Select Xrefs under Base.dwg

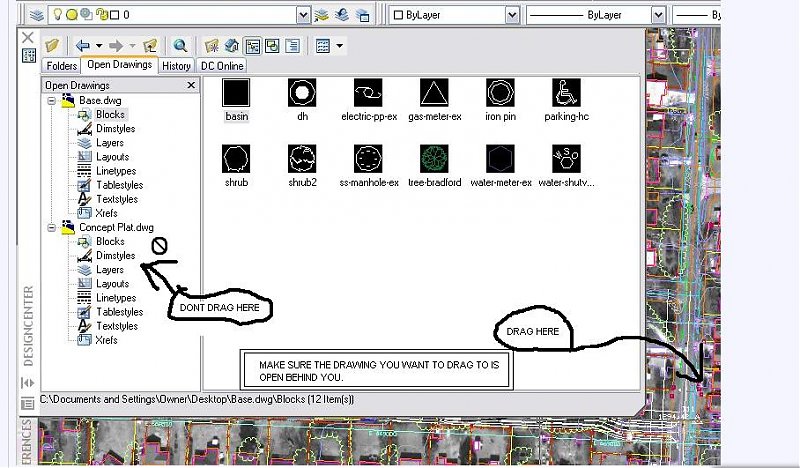tap(106, 213)
